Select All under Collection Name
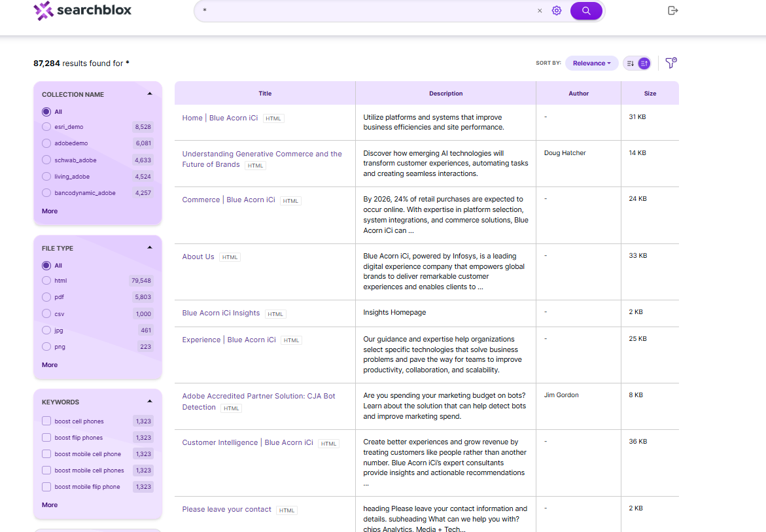766x532 pixels. tap(46, 112)
